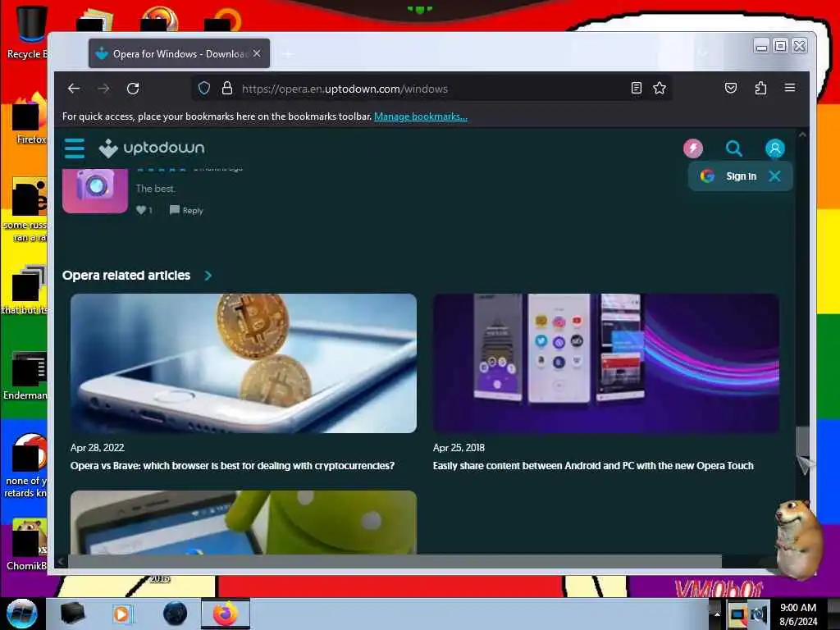Screen dimensions: 840x630
Task: Open the user account icon
Action: pyautogui.click(x=774, y=148)
